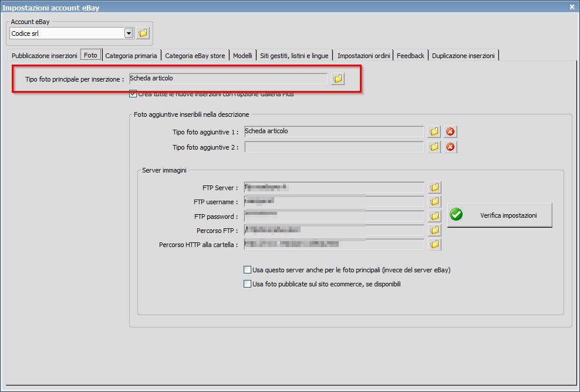Image resolution: width=580 pixels, height=392 pixels.
Task: Go to Impostazioni ordini tab
Action: point(363,56)
